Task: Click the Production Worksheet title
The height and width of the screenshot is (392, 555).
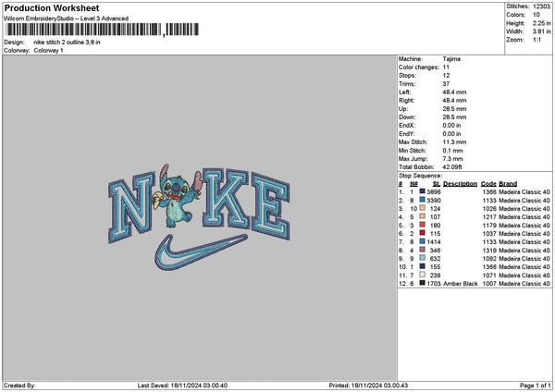Action: pos(52,7)
